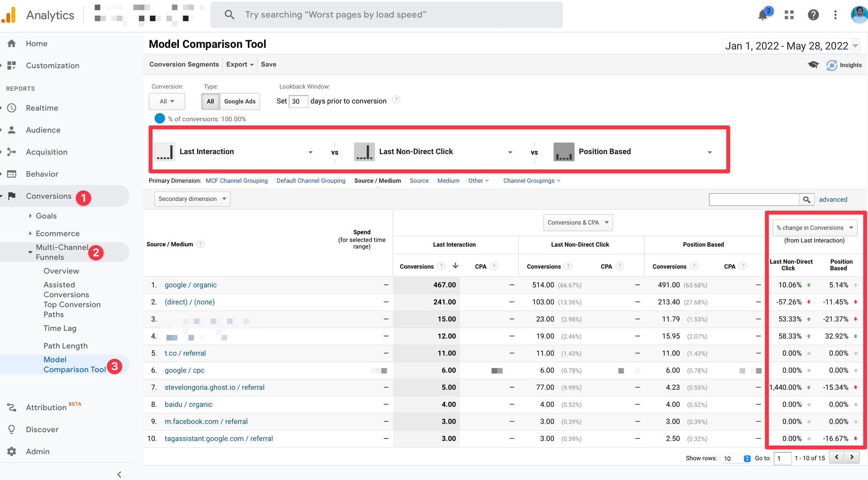Click the Analytics logo icon
The image size is (868, 480).
click(x=8, y=15)
